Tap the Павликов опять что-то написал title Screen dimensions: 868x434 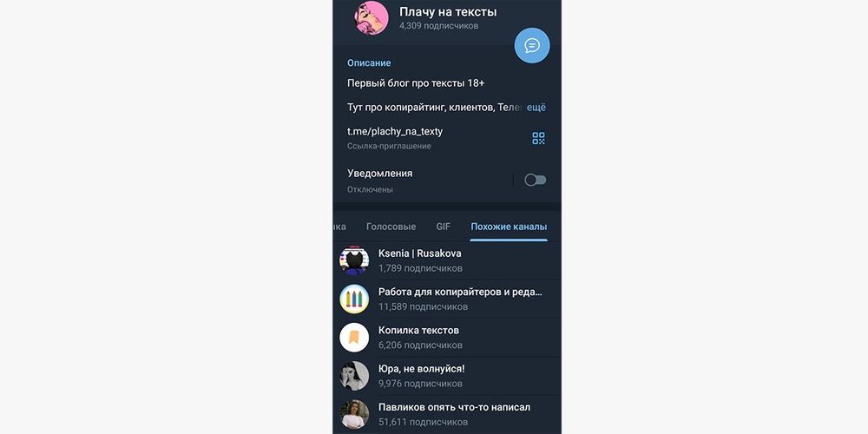pos(455,407)
